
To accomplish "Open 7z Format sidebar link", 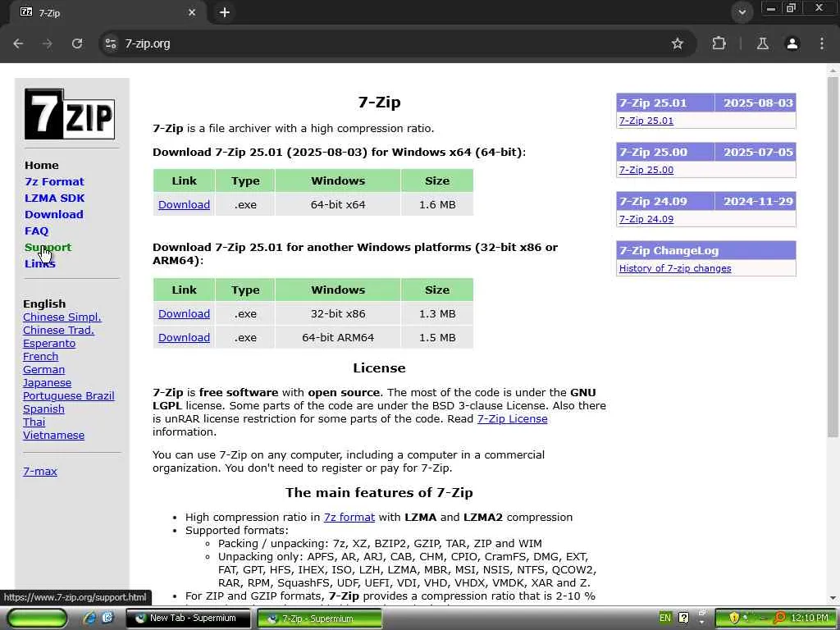I will [x=54, y=181].
